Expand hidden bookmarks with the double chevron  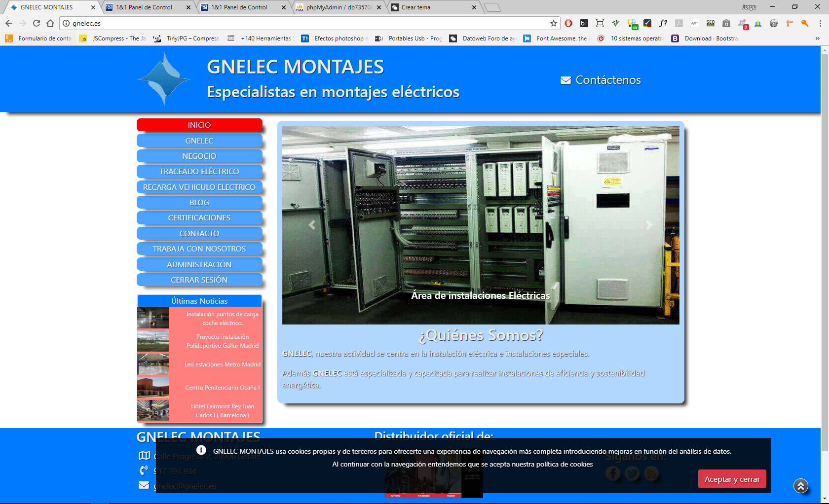[818, 38]
